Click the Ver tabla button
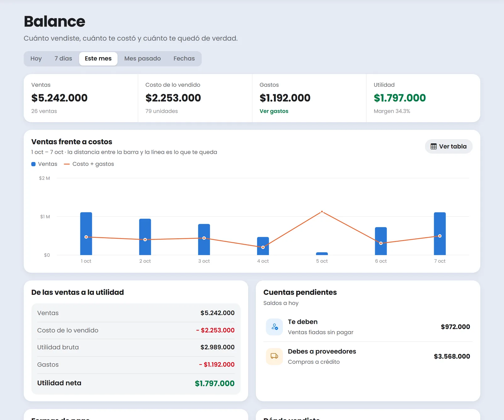Screen dimensions: 504x420 (x=449, y=147)
